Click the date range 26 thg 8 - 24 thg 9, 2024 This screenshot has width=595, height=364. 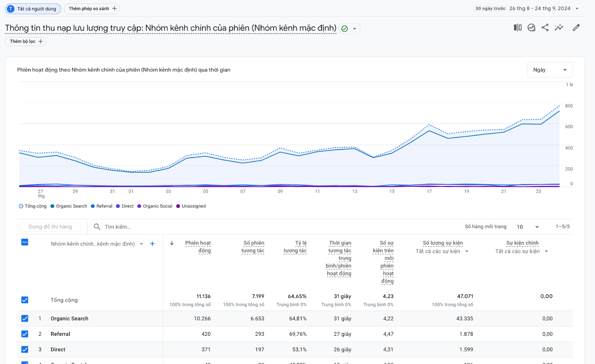tap(540, 9)
